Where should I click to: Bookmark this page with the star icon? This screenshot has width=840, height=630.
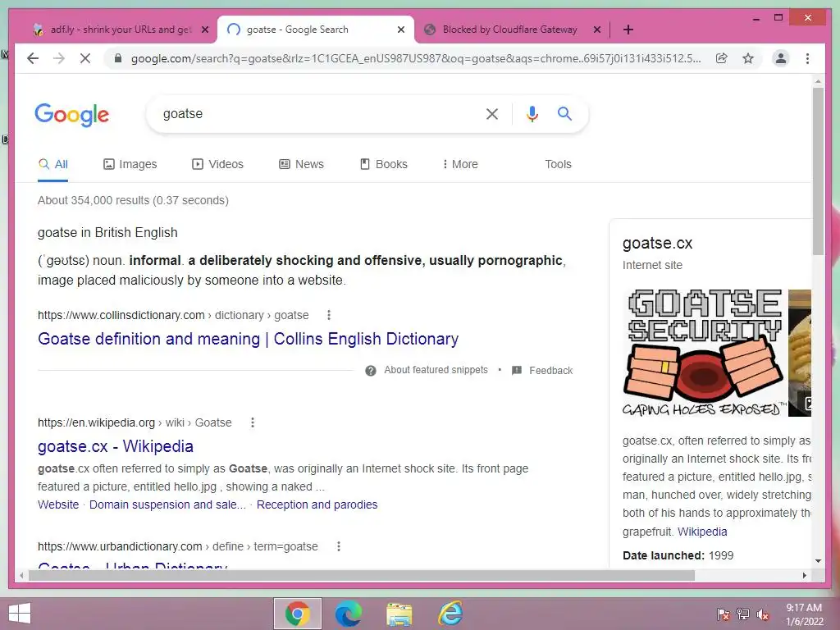748,58
